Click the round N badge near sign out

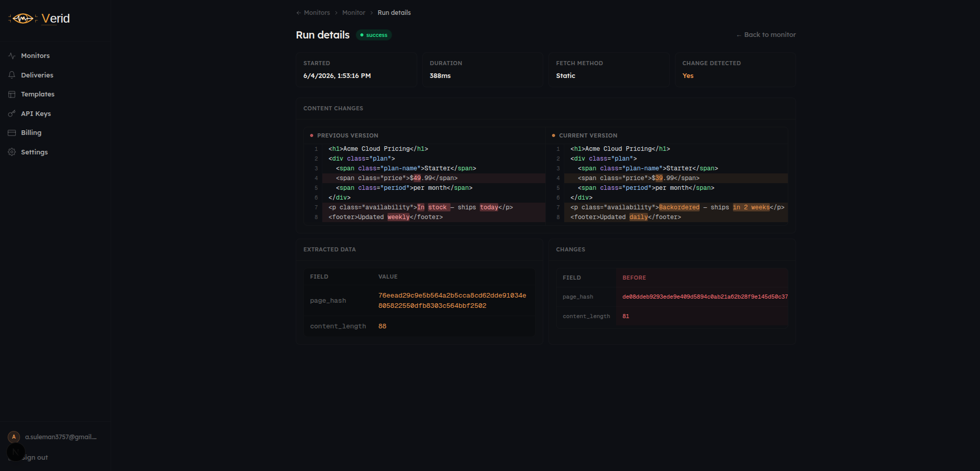pyautogui.click(x=16, y=452)
